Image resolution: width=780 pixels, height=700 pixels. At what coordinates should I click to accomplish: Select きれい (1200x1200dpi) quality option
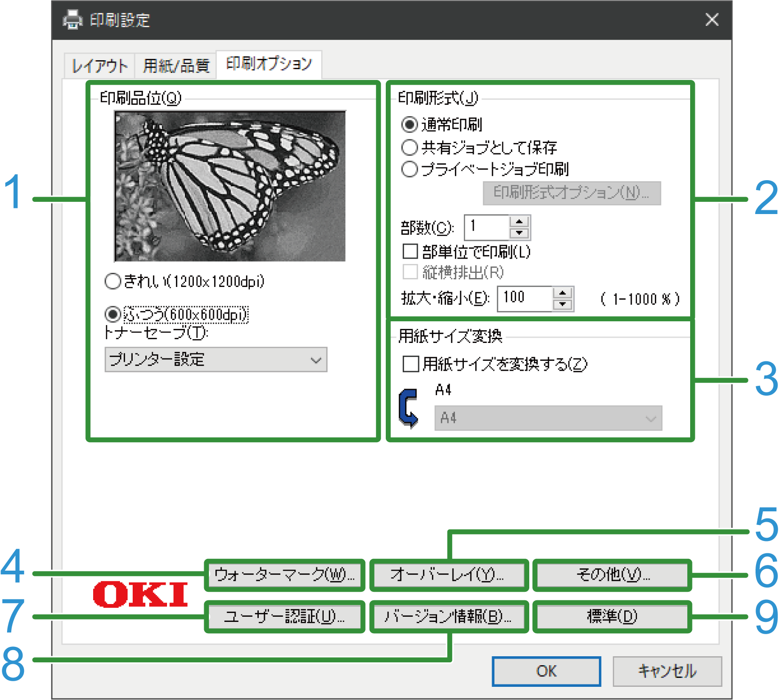[x=113, y=281]
